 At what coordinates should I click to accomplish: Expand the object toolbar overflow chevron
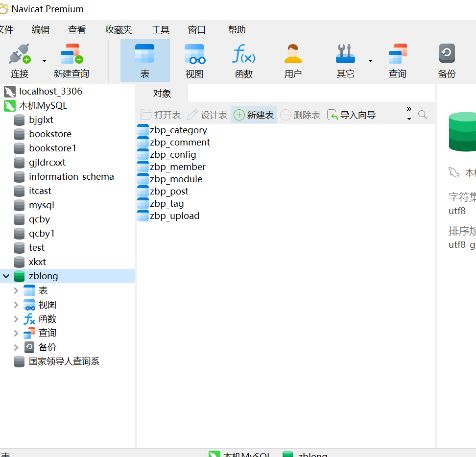click(x=409, y=109)
